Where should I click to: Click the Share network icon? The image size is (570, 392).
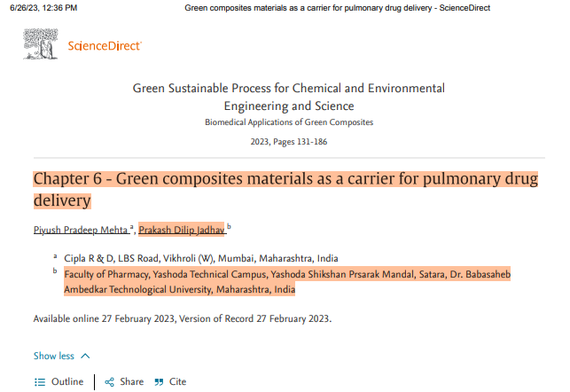(x=109, y=382)
